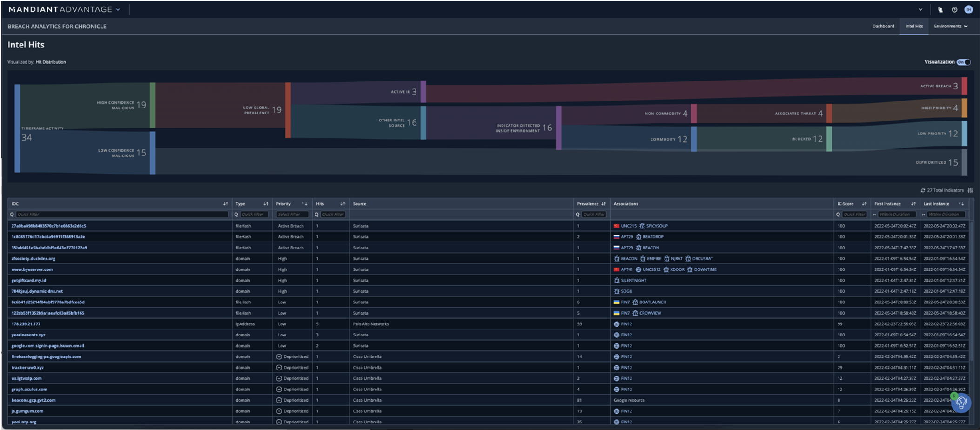
Task: Open the yearinesents.xyz indicator
Action: coord(28,335)
